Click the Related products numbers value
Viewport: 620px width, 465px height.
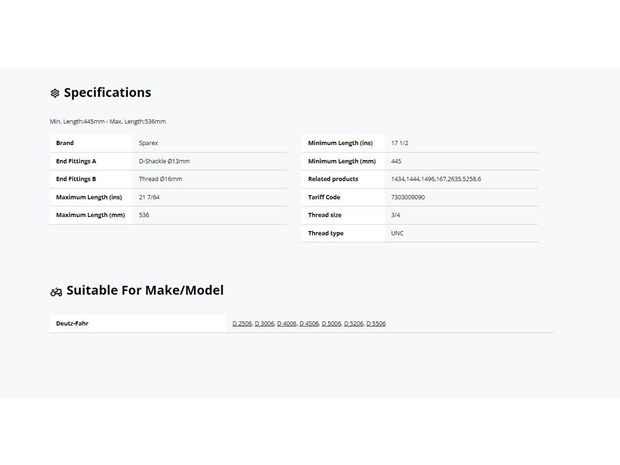coord(436,179)
